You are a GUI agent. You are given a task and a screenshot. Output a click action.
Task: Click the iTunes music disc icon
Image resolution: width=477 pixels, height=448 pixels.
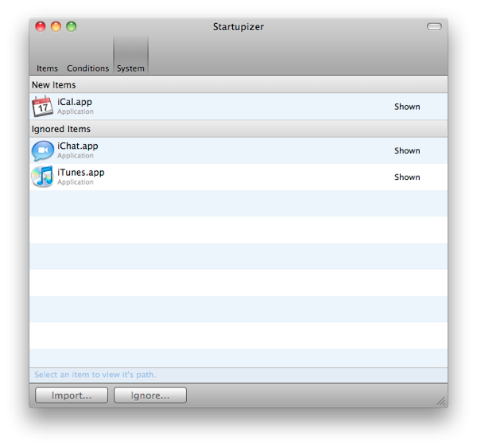coord(43,177)
